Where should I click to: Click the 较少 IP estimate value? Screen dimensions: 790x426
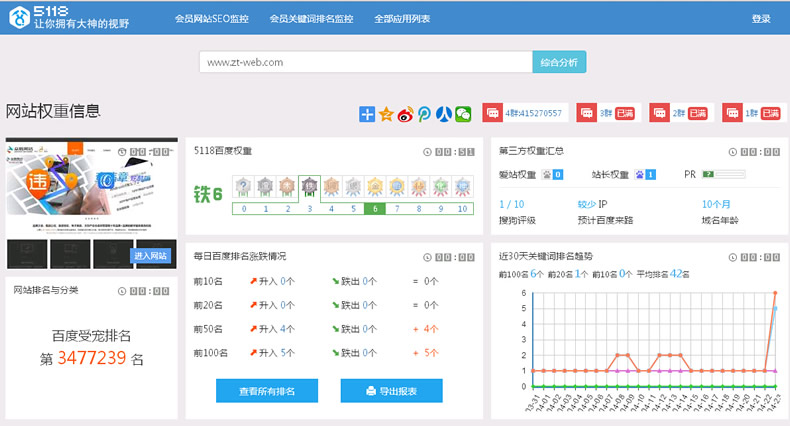tap(592, 204)
